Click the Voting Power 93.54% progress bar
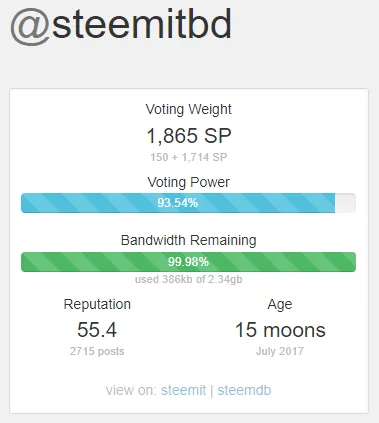The height and width of the screenshot is (423, 379). click(x=188, y=203)
